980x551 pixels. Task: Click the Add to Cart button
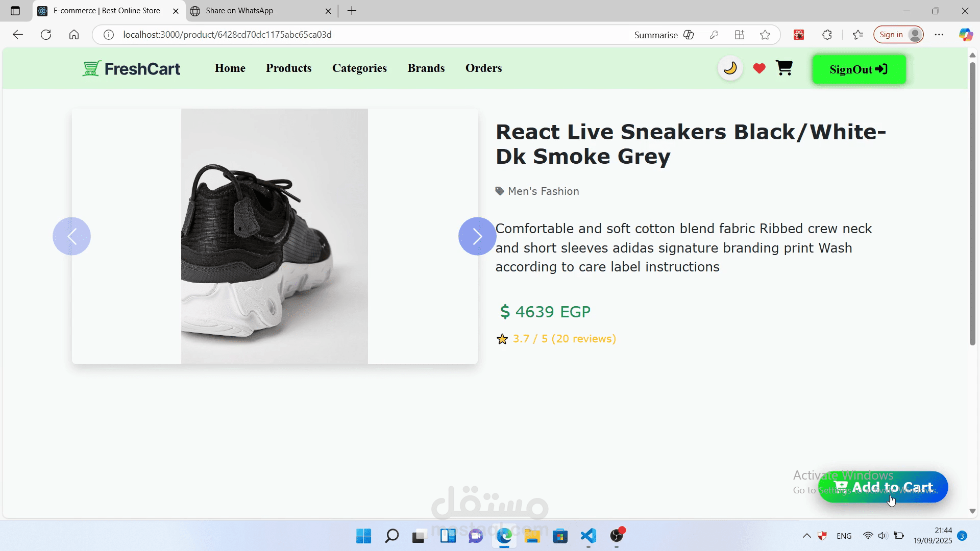point(883,487)
